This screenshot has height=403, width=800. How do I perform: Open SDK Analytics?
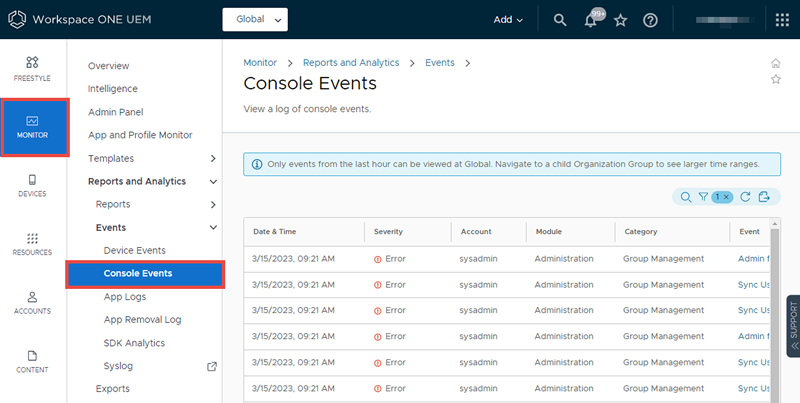pyautogui.click(x=134, y=343)
